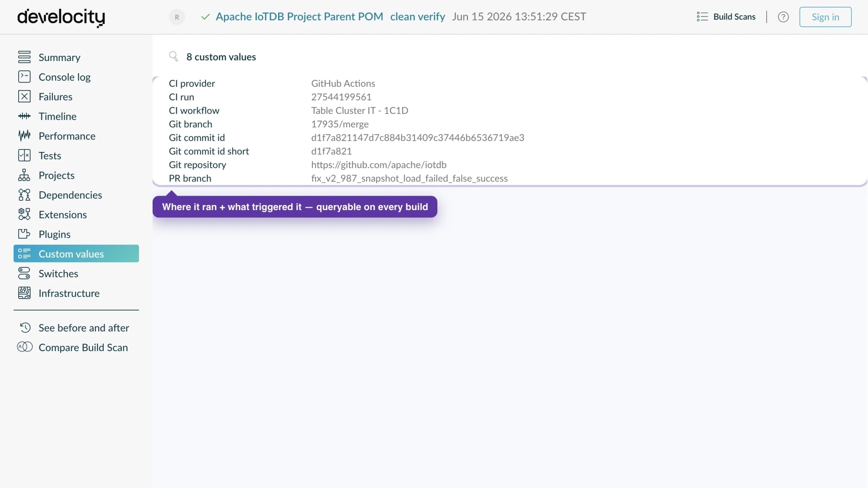Click the Summary sidebar icon
Viewport: 868px width, 488px height.
pos(24,57)
